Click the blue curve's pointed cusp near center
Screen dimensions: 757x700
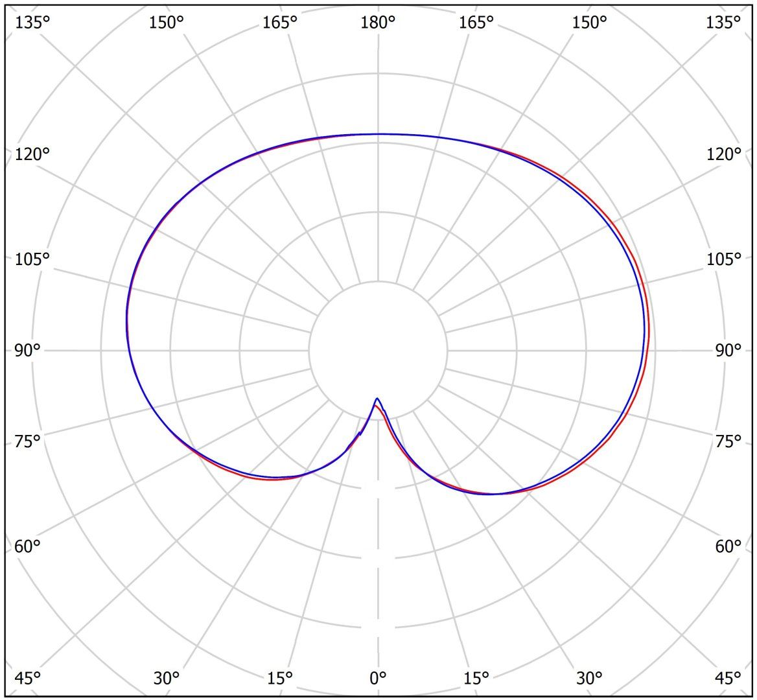(x=377, y=399)
